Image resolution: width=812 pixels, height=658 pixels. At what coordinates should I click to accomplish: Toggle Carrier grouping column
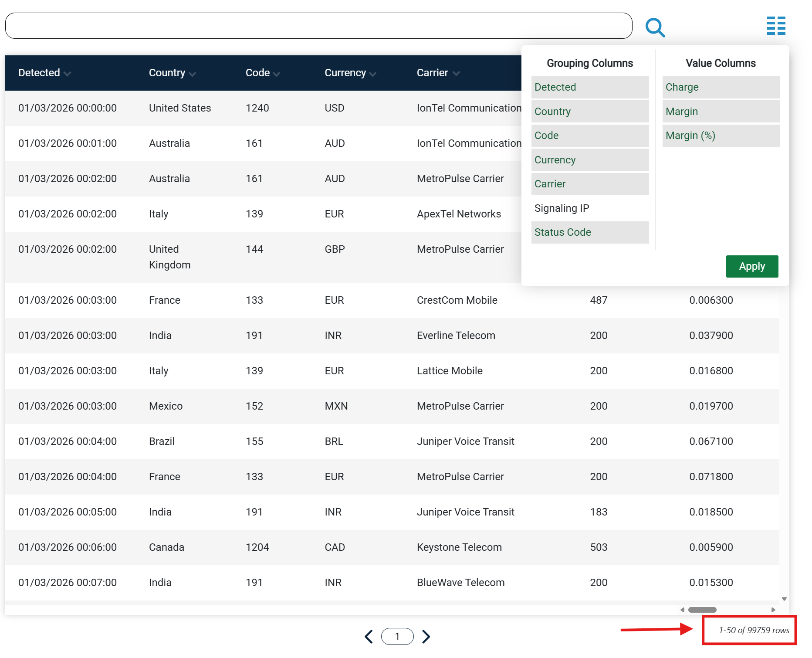(590, 184)
